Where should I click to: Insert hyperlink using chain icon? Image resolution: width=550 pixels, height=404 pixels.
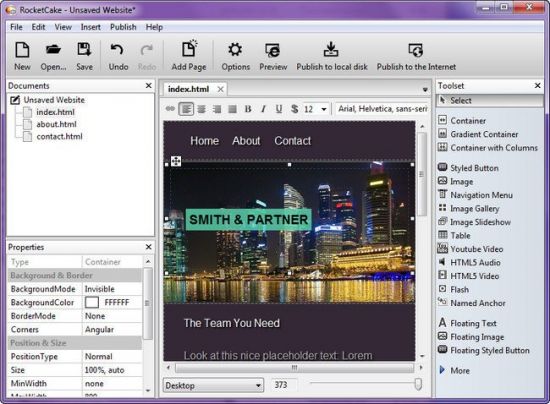click(x=170, y=109)
